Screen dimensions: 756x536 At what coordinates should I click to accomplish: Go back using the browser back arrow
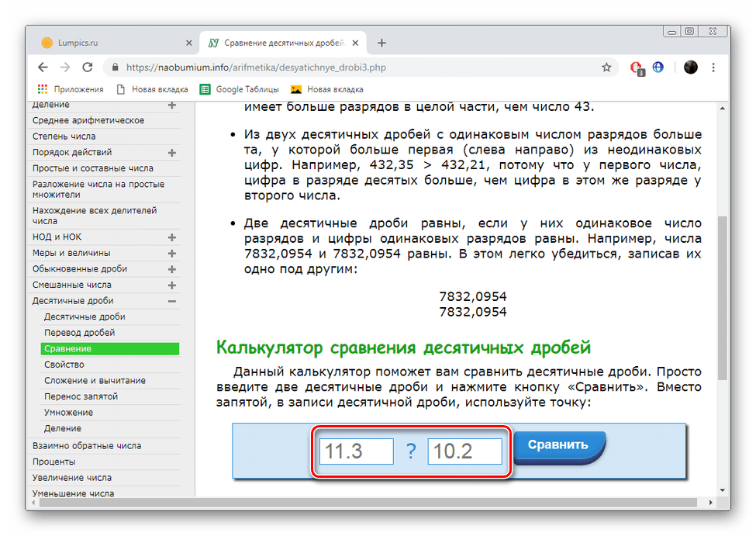(43, 67)
